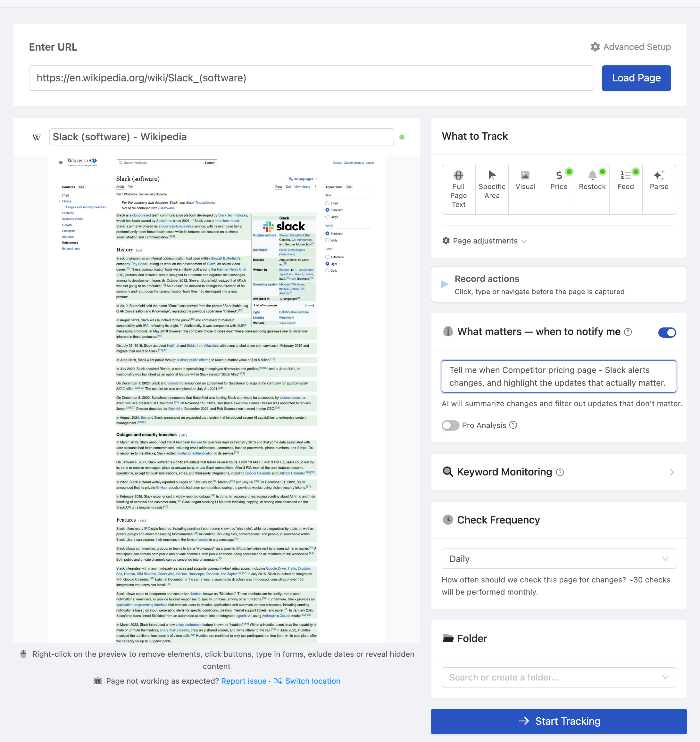Click the notification instructions text box
This screenshot has height=742, width=700.
coord(559,376)
